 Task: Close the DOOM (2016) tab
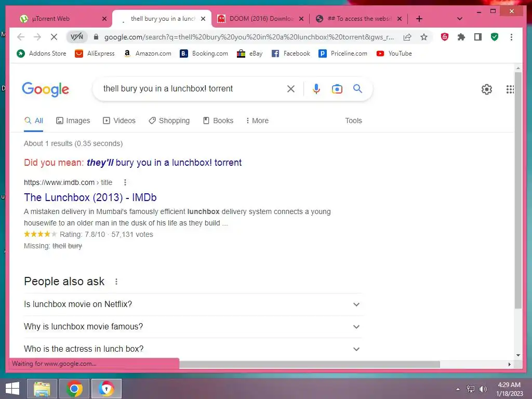(301, 19)
